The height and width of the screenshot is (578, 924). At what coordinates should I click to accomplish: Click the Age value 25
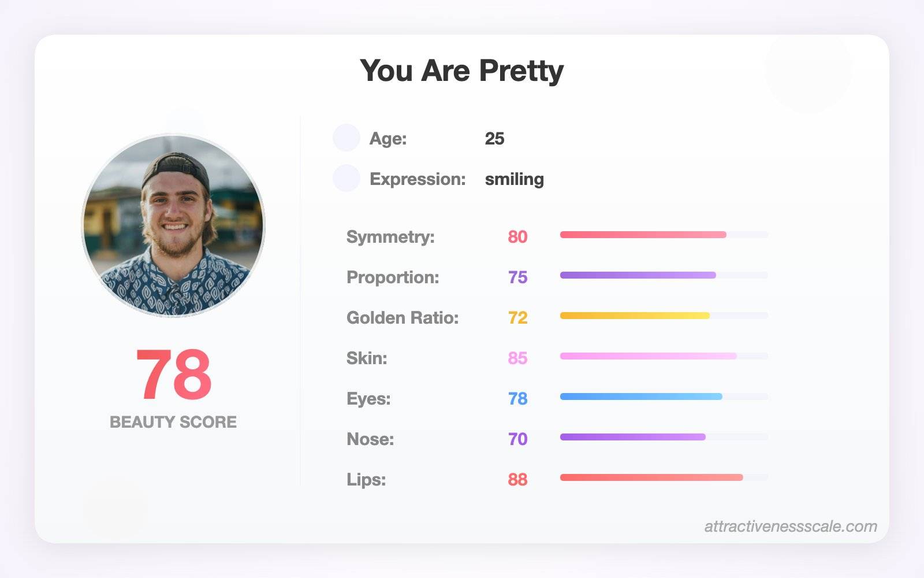[494, 139]
